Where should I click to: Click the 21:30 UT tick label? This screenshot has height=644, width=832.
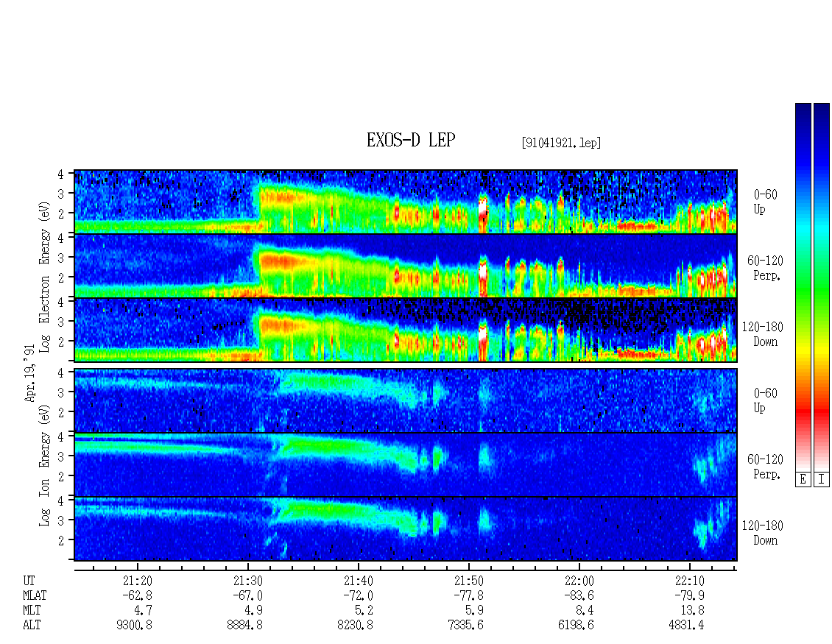(248, 581)
